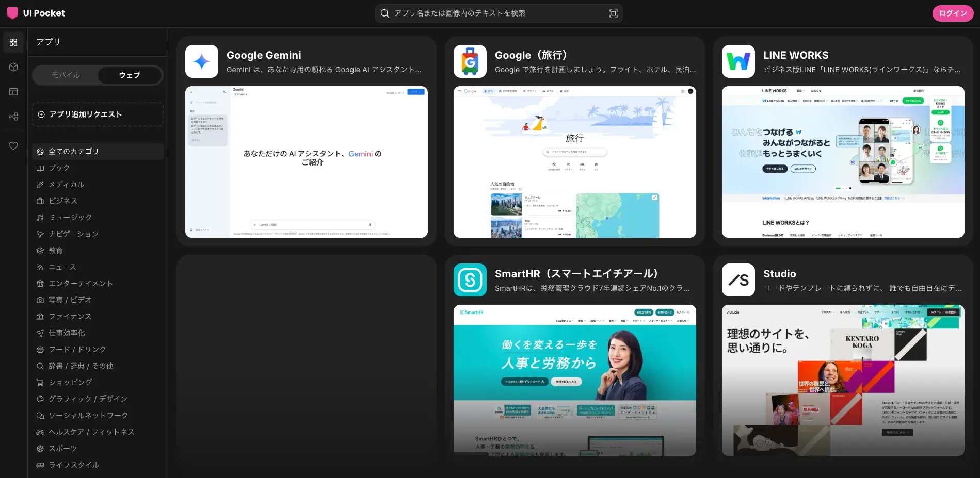Open favorites heart sidebar icon
980x478 pixels.
pyautogui.click(x=13, y=146)
